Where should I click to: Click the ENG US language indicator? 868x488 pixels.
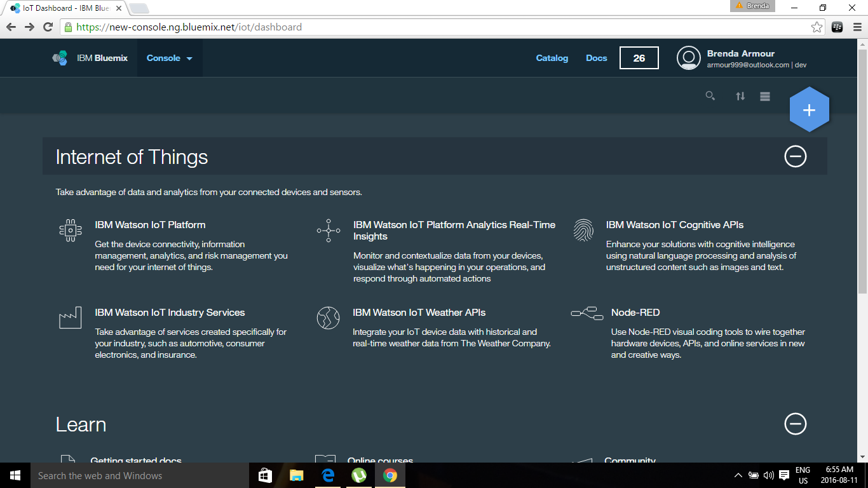(803, 475)
